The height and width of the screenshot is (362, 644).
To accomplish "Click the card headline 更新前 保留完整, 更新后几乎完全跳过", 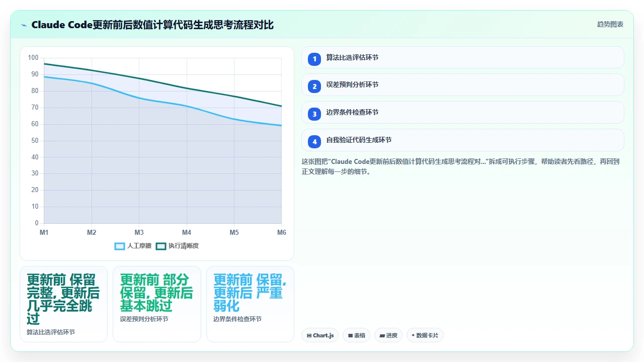I will point(63,299).
